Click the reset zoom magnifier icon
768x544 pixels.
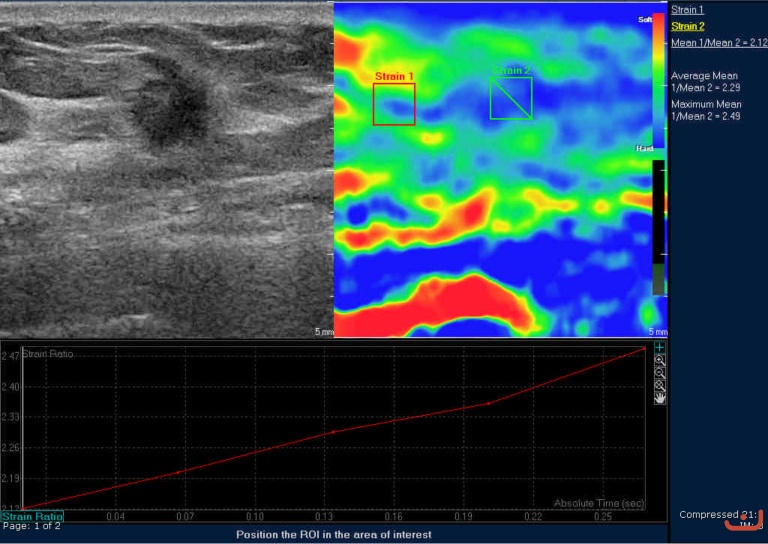pos(659,385)
